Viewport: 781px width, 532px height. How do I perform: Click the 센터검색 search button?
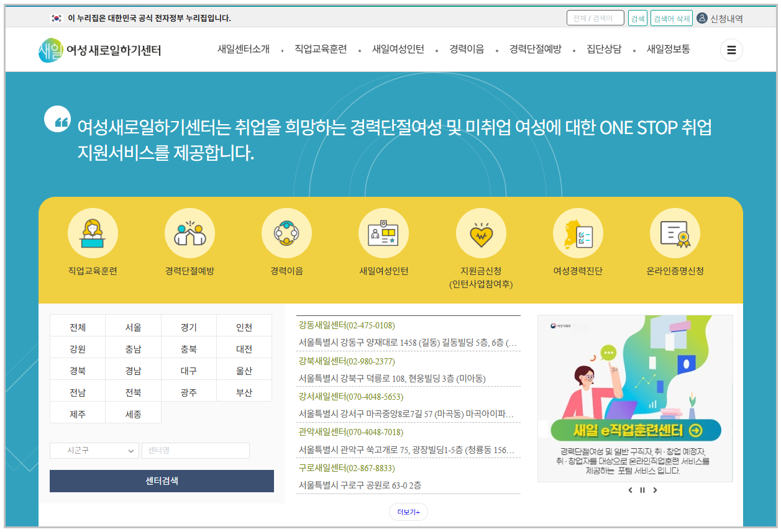(161, 481)
